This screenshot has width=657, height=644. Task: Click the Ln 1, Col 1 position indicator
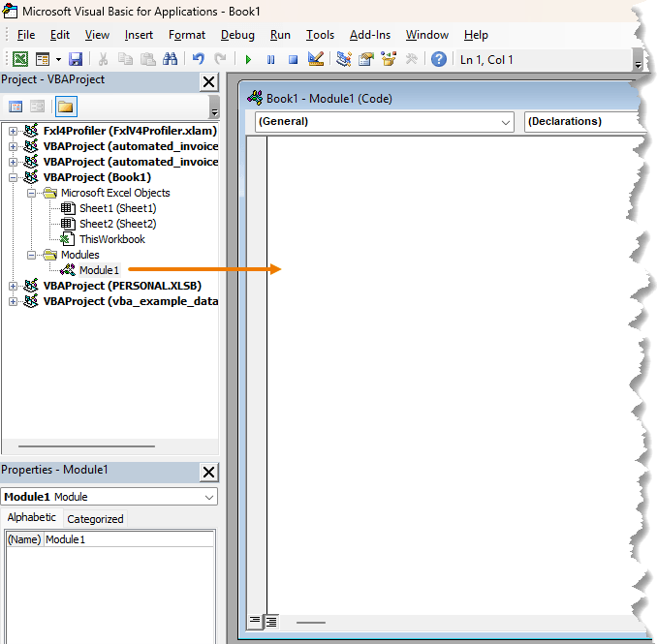click(486, 60)
